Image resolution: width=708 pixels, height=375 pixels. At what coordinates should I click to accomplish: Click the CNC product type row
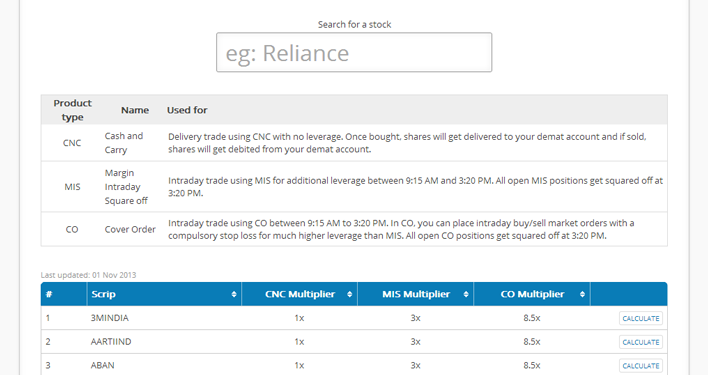[354, 143]
